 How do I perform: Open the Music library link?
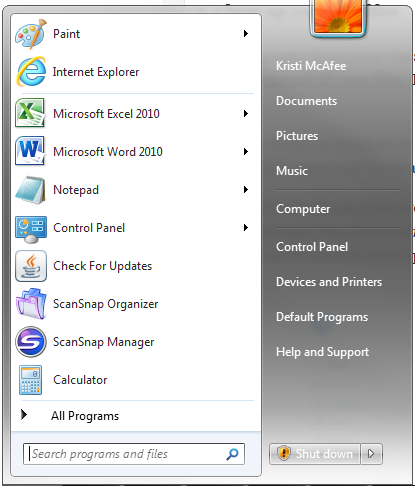coord(292,171)
